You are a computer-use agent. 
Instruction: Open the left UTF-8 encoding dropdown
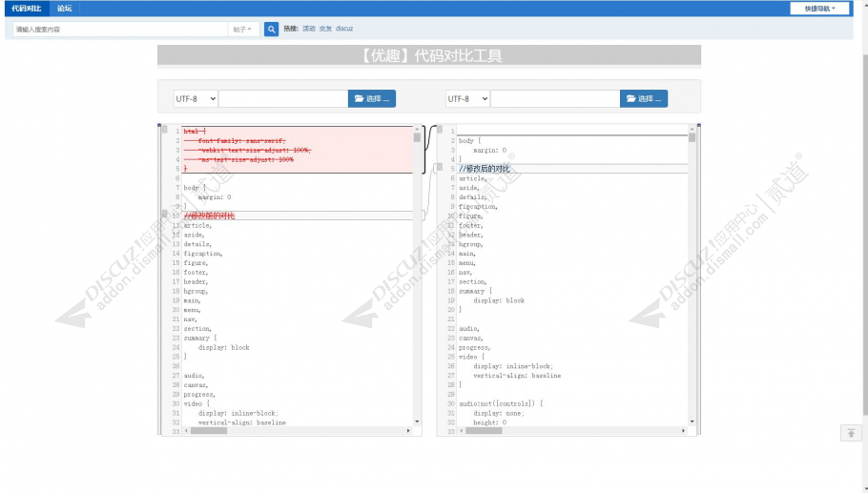click(x=196, y=98)
